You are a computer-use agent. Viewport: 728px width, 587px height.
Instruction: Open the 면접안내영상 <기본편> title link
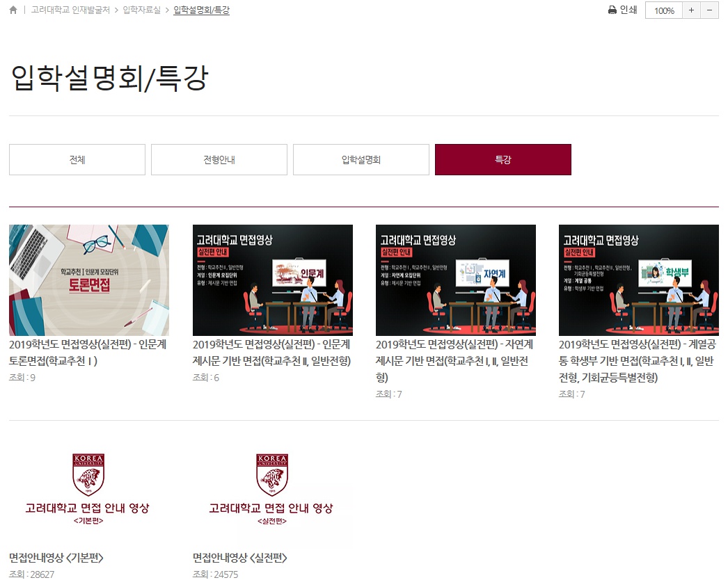coord(56,557)
